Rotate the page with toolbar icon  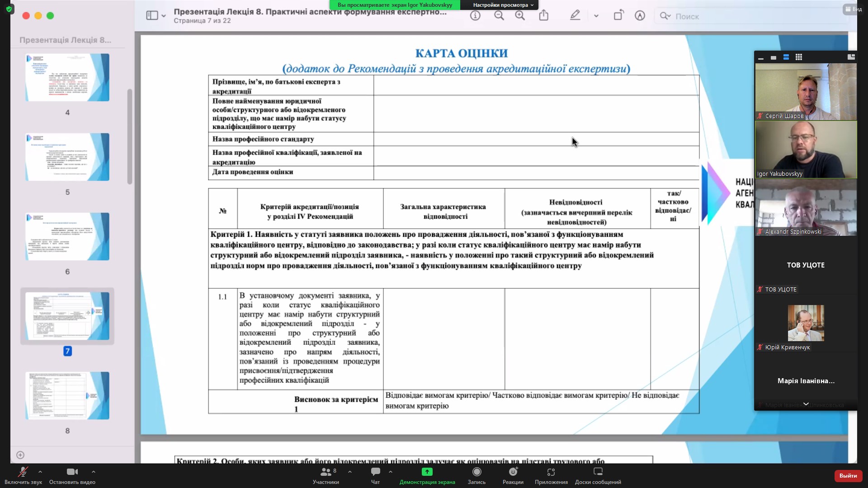tap(618, 15)
